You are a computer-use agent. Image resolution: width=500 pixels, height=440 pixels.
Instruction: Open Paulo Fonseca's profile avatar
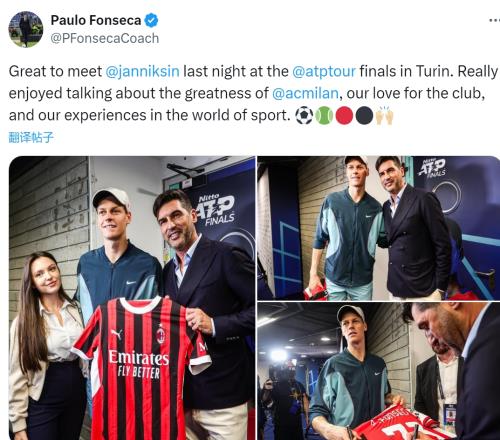26,29
